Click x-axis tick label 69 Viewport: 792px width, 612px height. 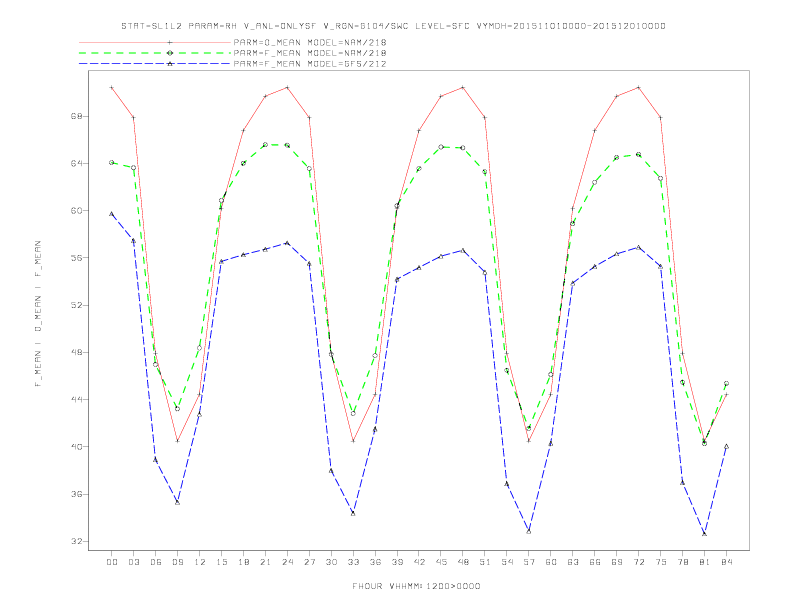[x=617, y=562]
